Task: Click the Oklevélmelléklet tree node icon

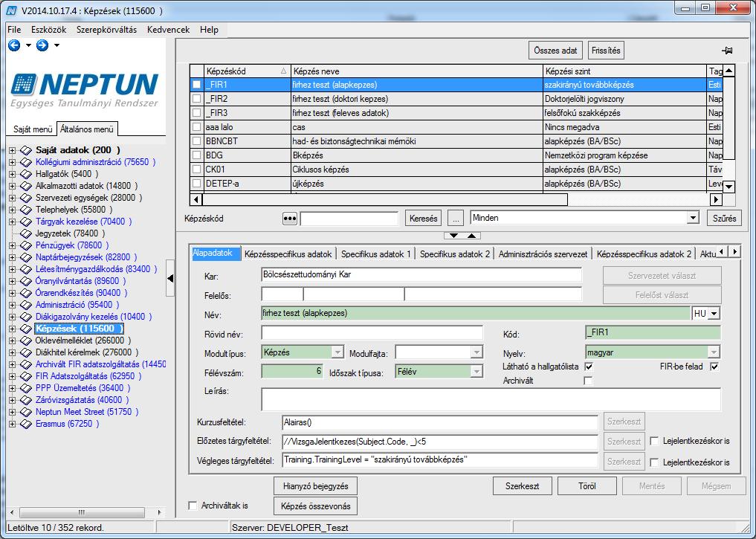Action: pyautogui.click(x=25, y=340)
